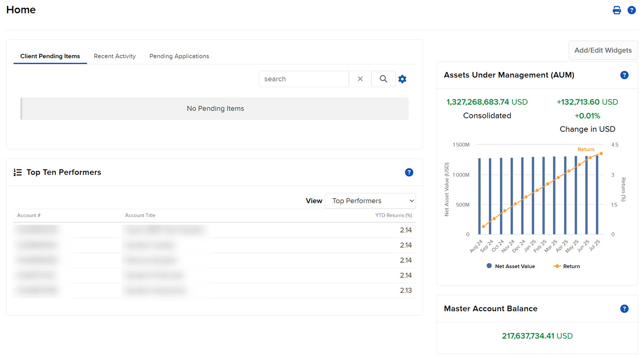Click the Change in USD label
Image resolution: width=644 pixels, height=358 pixels.
point(587,129)
